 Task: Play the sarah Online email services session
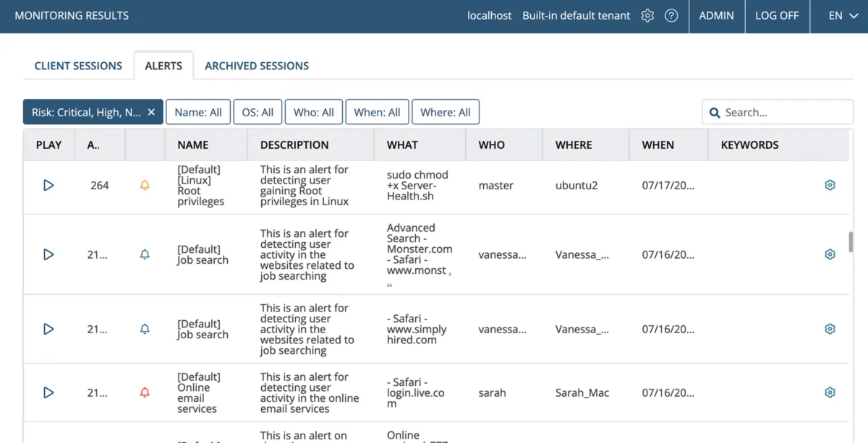[48, 392]
